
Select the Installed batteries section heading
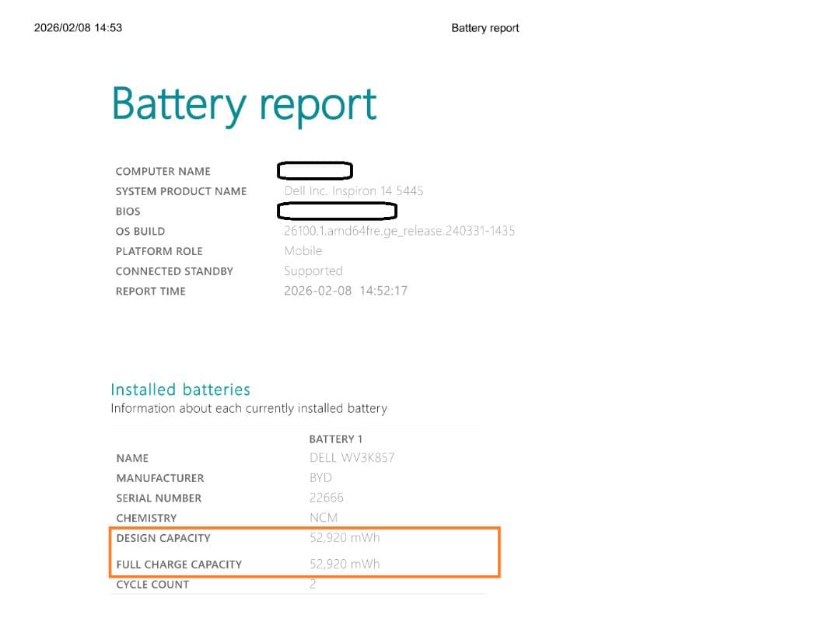pos(180,390)
